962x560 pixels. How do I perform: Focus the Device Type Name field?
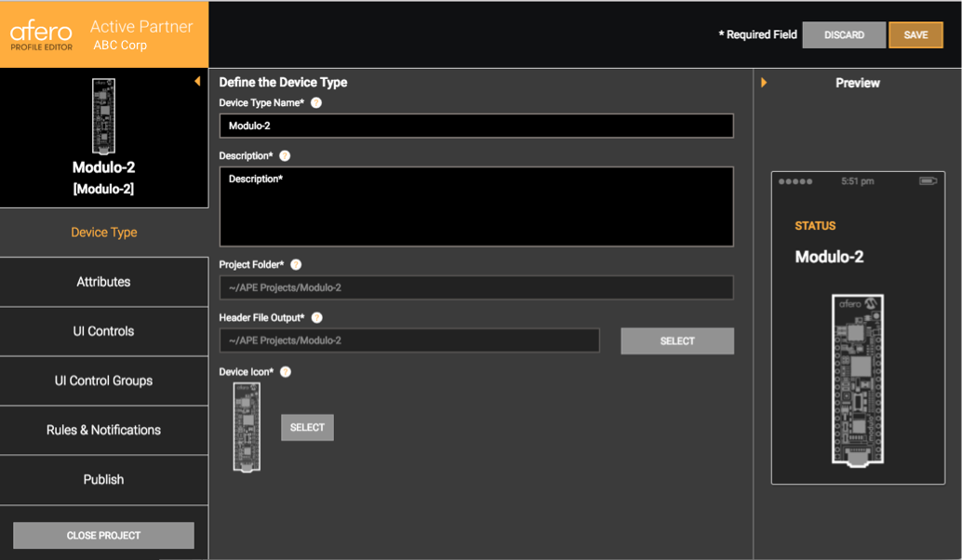pos(476,126)
